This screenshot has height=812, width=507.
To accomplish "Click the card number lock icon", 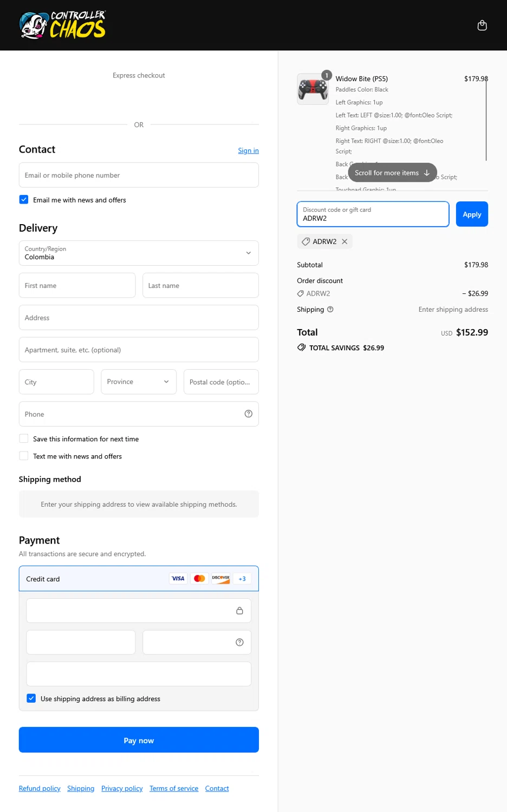I will [x=239, y=611].
